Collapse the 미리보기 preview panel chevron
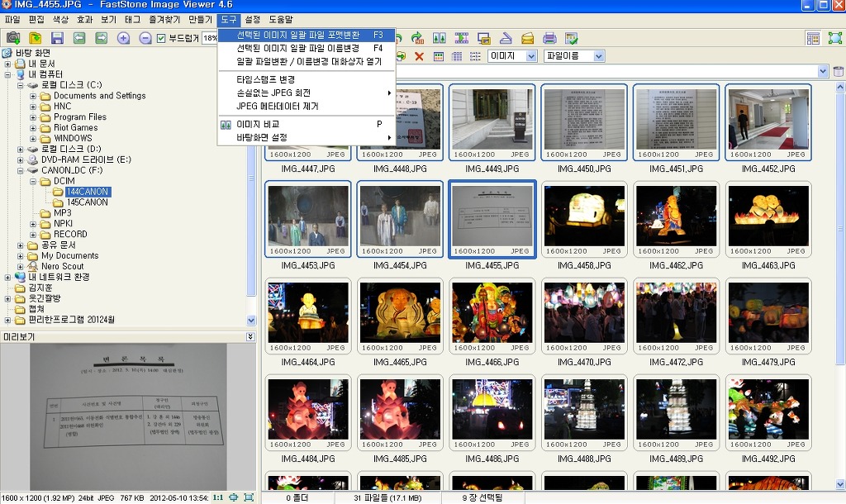The image size is (846, 504). click(x=250, y=337)
